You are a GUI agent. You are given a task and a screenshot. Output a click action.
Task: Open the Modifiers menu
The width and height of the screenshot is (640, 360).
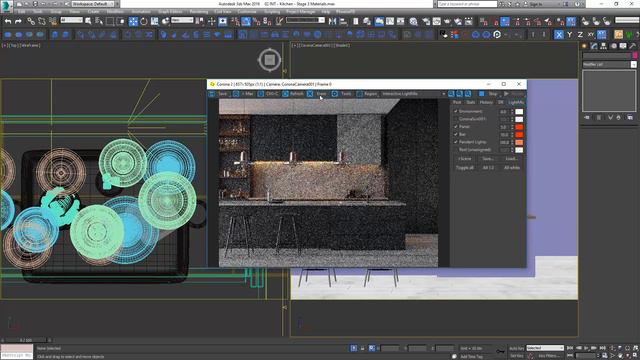click(x=114, y=12)
